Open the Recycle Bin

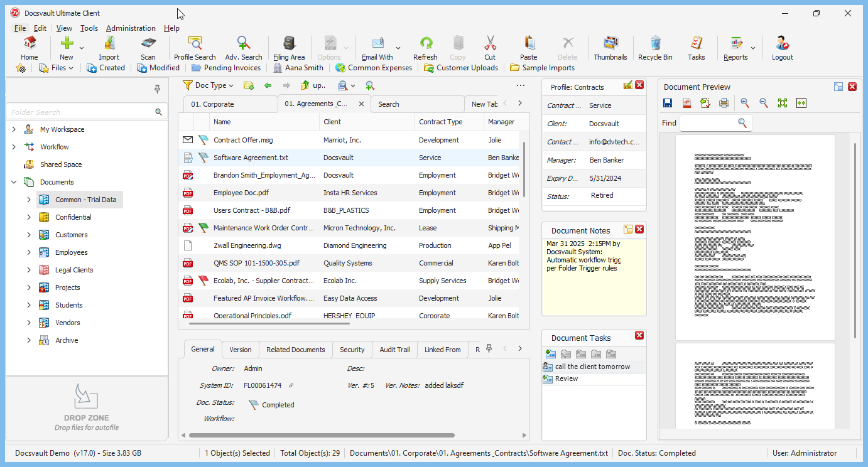pyautogui.click(x=655, y=48)
